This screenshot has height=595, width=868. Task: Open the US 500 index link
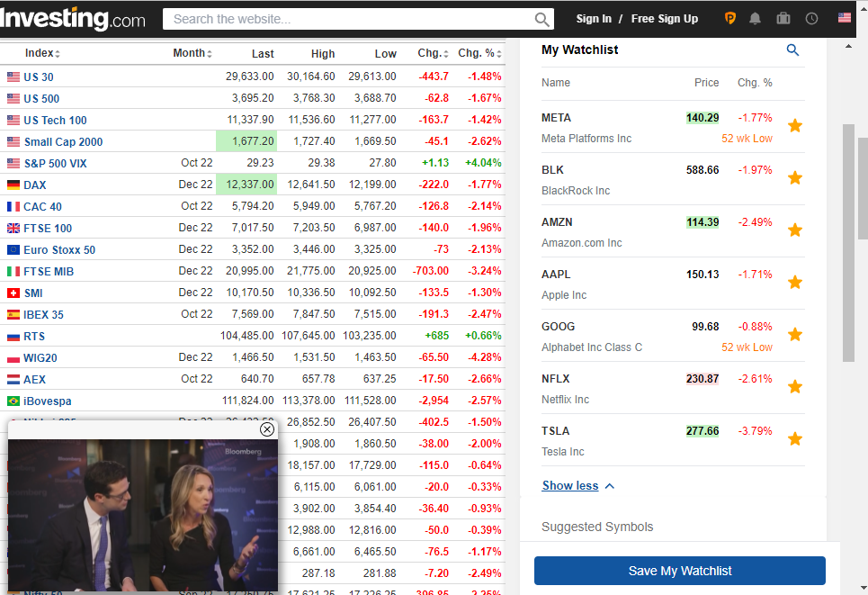(x=41, y=99)
